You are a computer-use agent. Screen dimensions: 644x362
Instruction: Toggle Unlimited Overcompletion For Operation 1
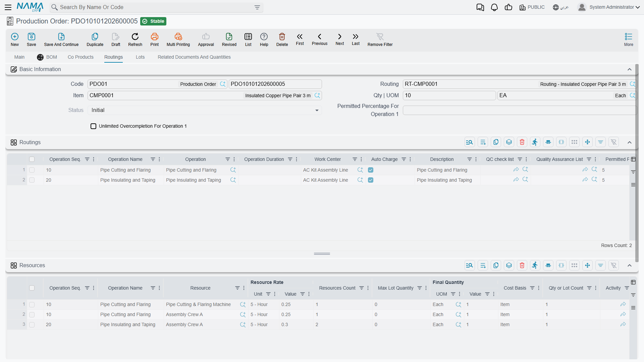click(x=94, y=126)
